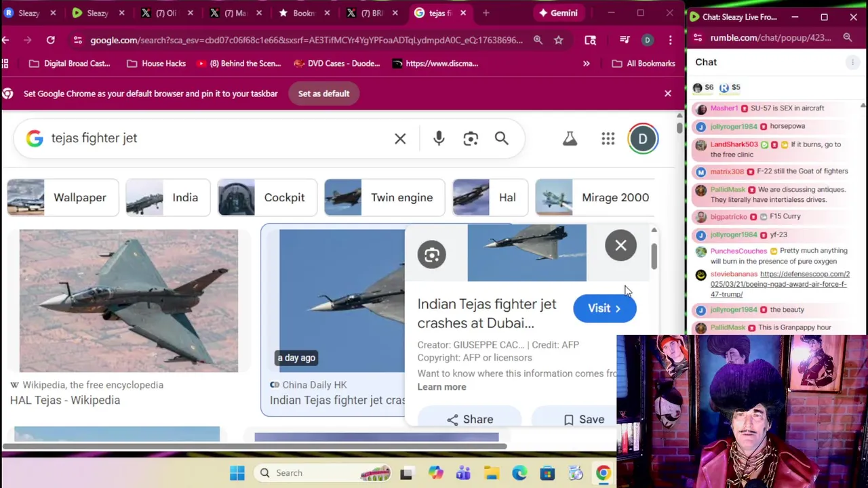The width and height of the screenshot is (868, 488).
Task: Select the Wallpaper filter chip
Action: click(63, 197)
